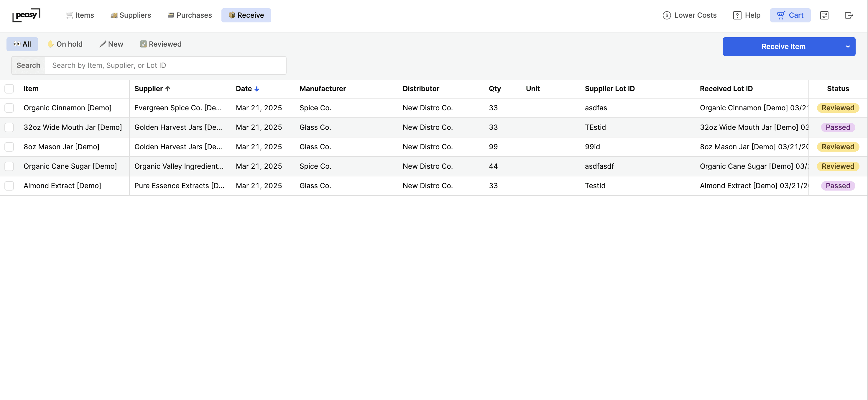The height and width of the screenshot is (400, 868).
Task: Click the Received Lot ID header
Action: [x=726, y=89]
